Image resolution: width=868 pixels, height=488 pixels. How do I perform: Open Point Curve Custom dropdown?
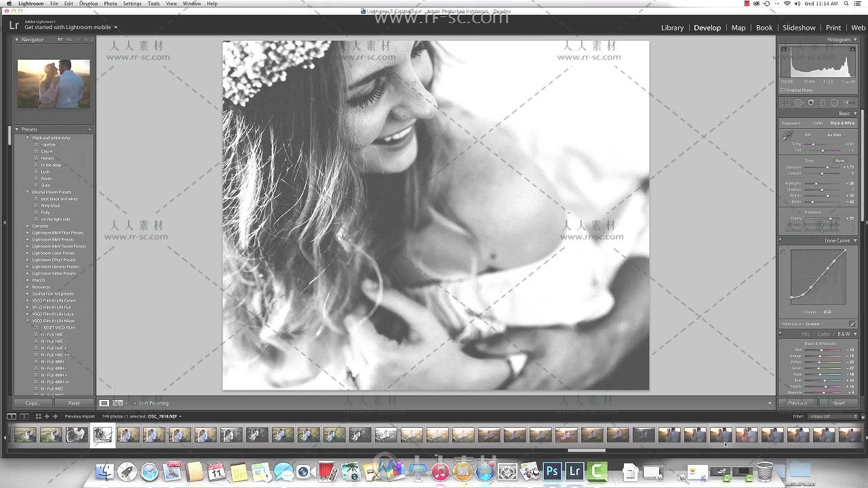tap(814, 324)
